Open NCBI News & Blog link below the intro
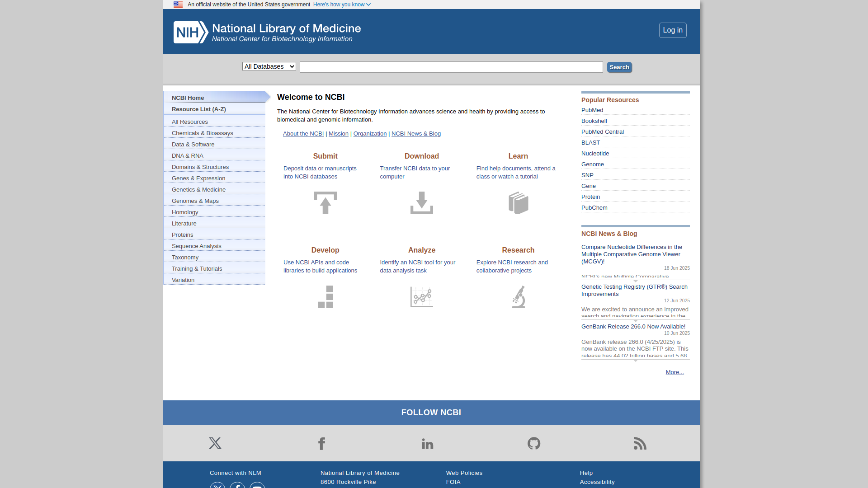This screenshot has width=868, height=488. tap(416, 134)
